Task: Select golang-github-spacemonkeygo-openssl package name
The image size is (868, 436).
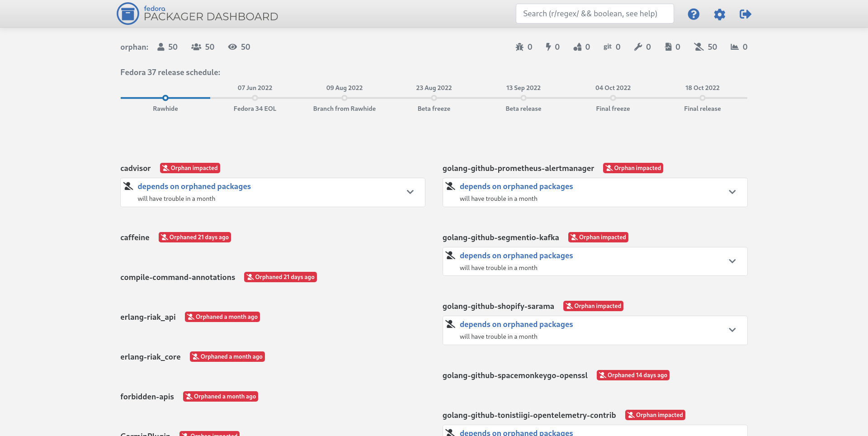Action: 515,375
